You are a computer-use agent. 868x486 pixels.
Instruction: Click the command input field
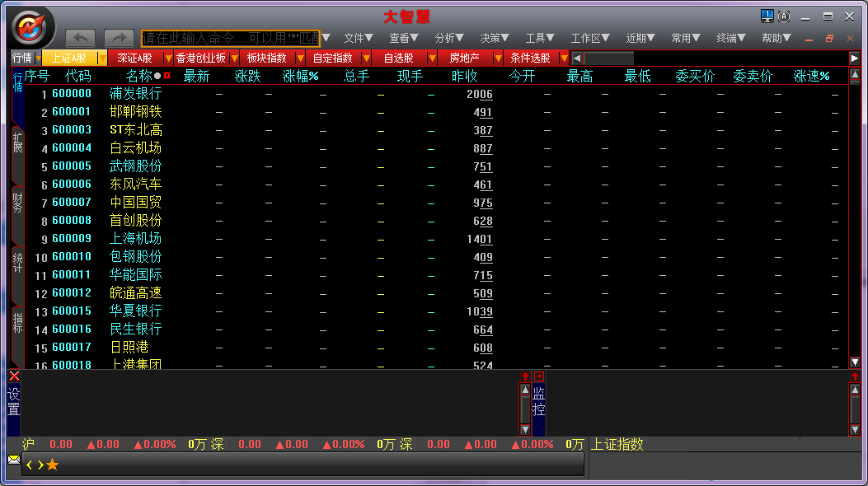click(230, 38)
